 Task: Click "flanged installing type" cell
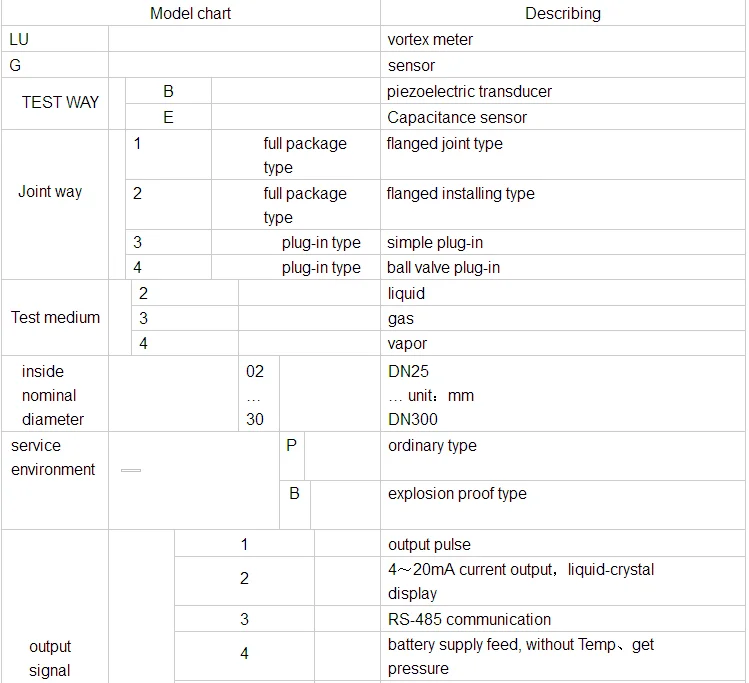point(460,194)
